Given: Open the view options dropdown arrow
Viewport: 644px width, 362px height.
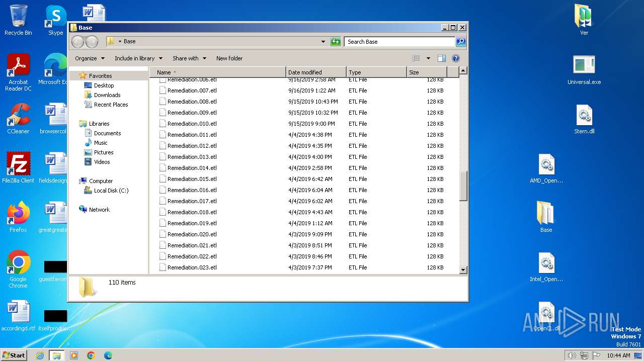Looking at the screenshot, I should point(428,58).
